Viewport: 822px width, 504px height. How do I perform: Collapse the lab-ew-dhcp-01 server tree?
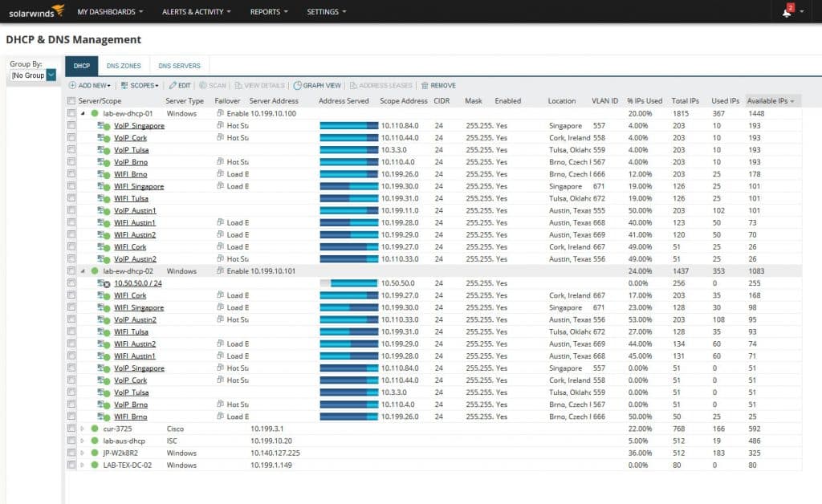83,113
